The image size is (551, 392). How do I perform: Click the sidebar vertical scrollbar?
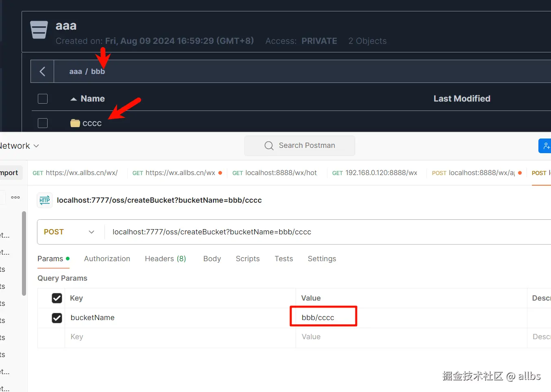click(x=24, y=253)
